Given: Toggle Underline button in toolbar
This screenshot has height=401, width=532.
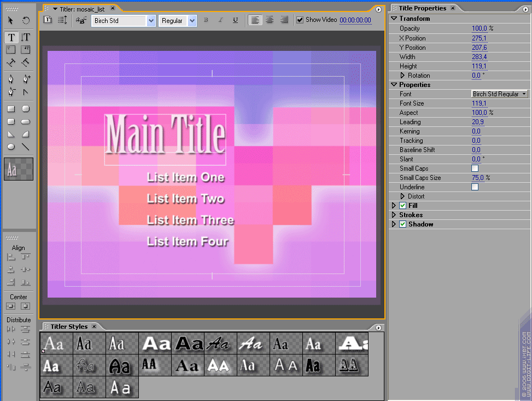Looking at the screenshot, I should (236, 20).
